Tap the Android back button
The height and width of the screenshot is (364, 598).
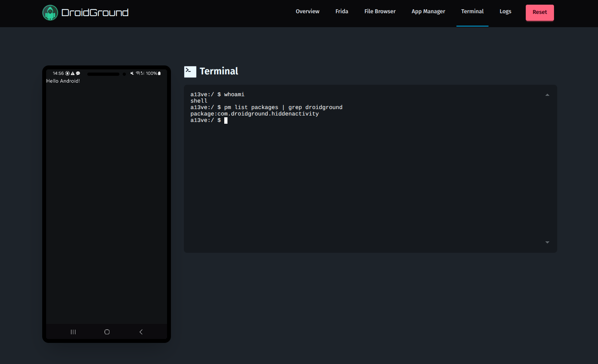tap(141, 332)
